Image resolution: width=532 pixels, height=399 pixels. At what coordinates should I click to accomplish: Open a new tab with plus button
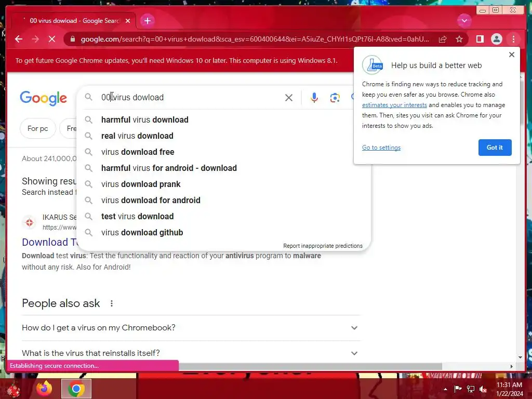pyautogui.click(x=147, y=21)
